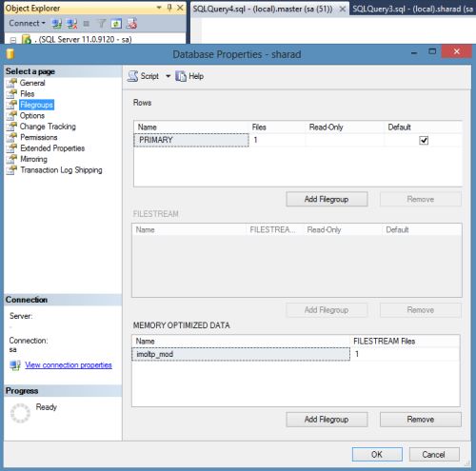The height and width of the screenshot is (471, 476).
Task: Open the General page
Action: tap(32, 83)
